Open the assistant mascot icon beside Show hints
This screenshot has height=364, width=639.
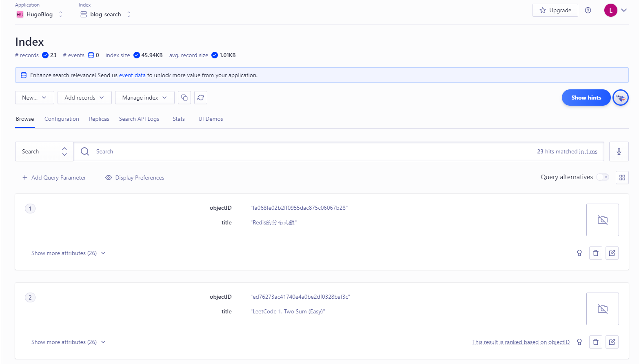620,98
